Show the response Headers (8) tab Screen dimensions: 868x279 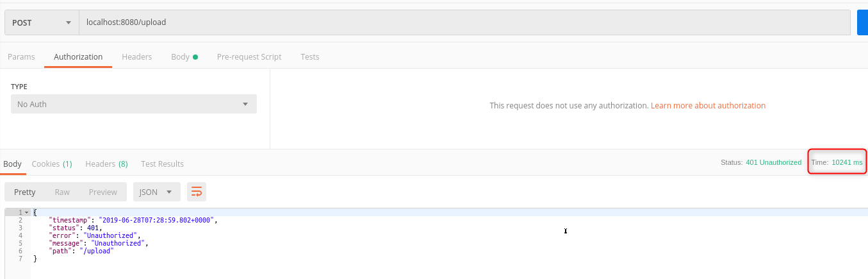click(106, 164)
